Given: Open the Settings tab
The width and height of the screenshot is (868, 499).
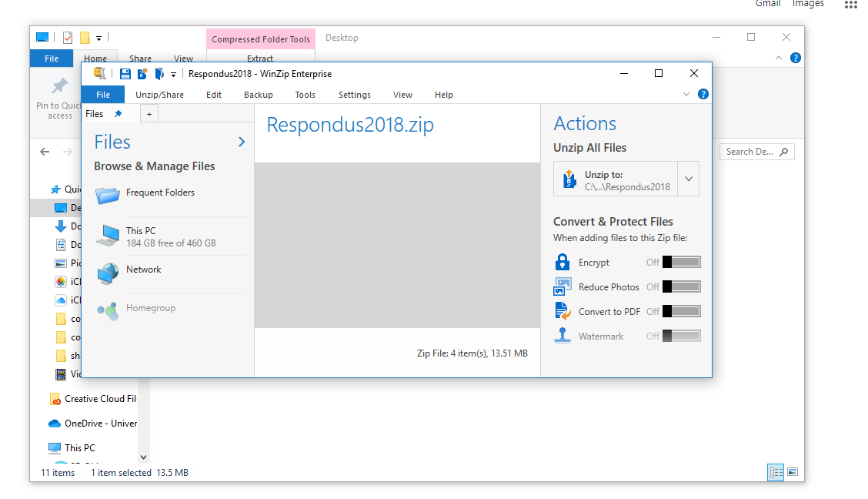Looking at the screenshot, I should click(x=354, y=95).
